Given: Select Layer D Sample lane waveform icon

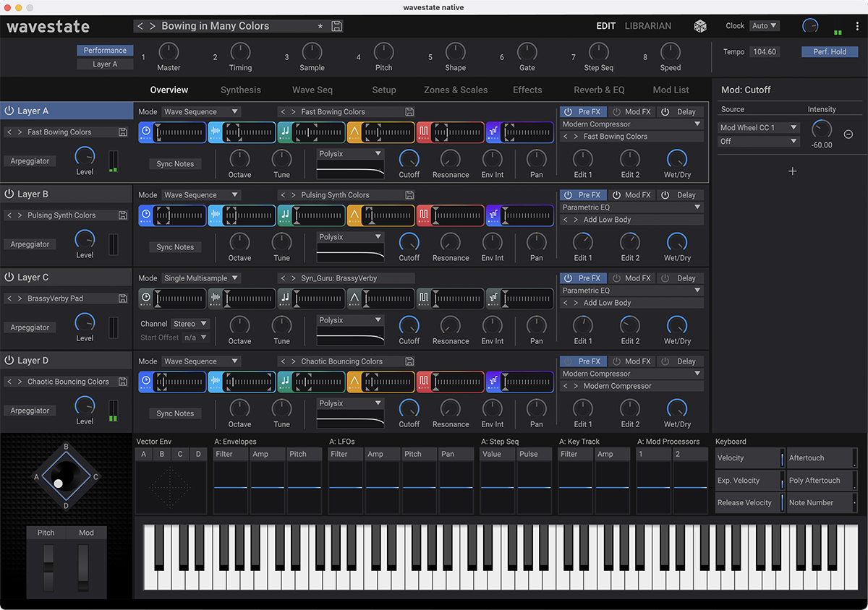Looking at the screenshot, I should [x=216, y=382].
